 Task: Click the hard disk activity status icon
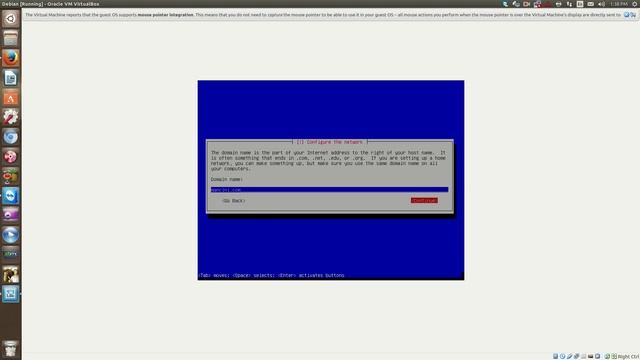[x=556, y=356]
